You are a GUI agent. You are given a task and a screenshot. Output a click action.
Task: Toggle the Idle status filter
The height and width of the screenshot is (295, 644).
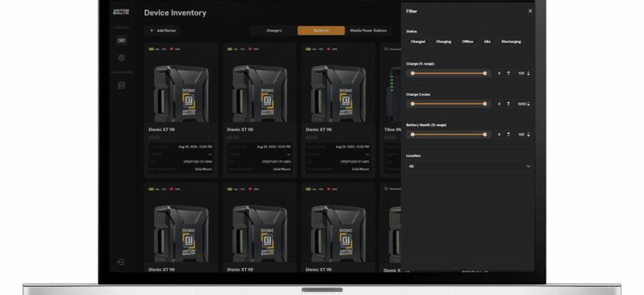[487, 41]
